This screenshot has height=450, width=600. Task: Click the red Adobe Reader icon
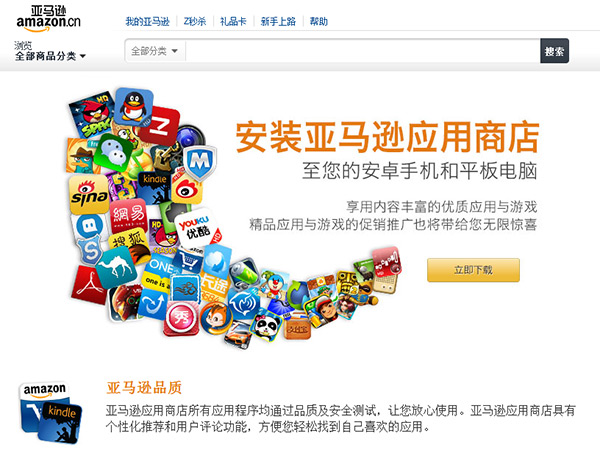tap(88, 285)
